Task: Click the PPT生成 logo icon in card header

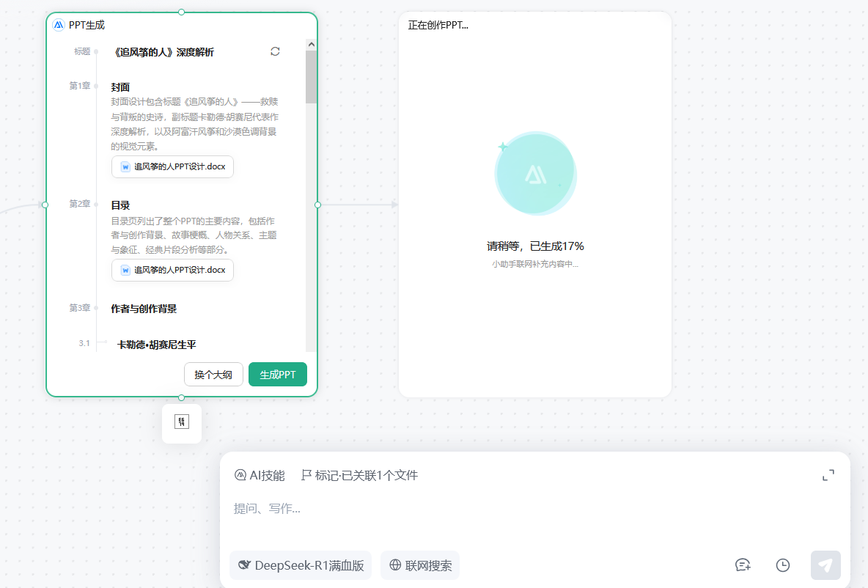Action: point(59,25)
